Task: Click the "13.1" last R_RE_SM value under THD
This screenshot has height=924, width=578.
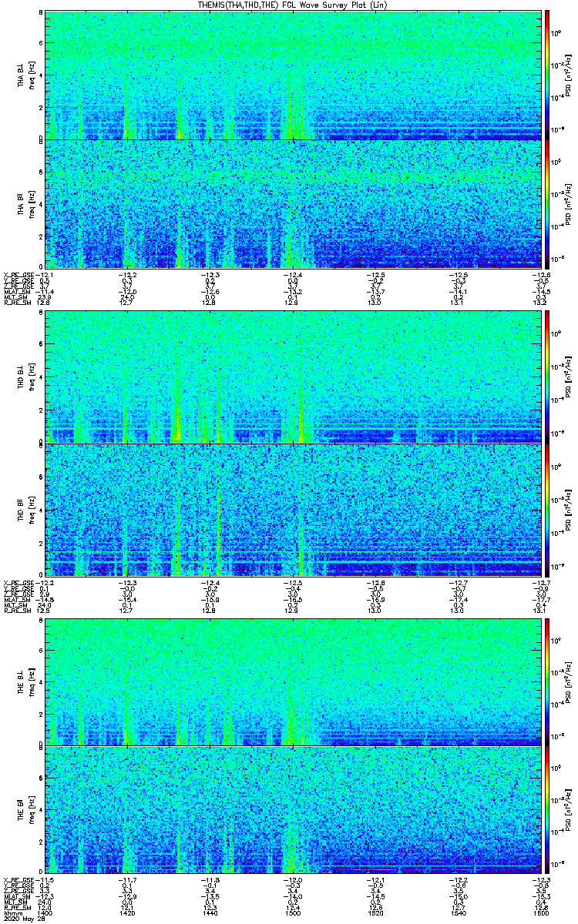Action: pyautogui.click(x=539, y=610)
